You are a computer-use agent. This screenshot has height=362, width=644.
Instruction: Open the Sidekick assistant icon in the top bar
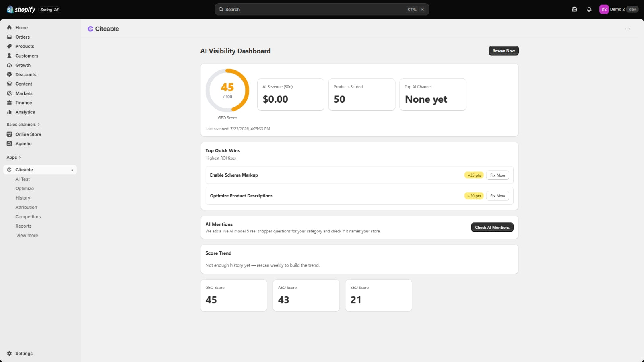click(574, 9)
